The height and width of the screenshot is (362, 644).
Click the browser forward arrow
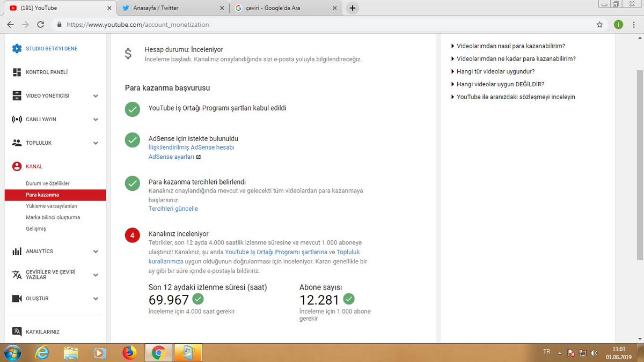tap(25, 25)
